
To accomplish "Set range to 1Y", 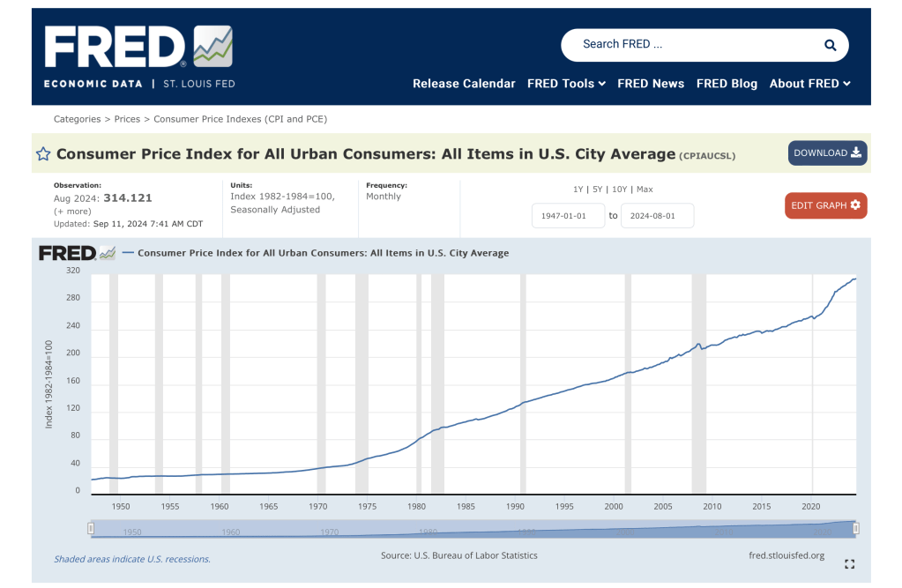I will pyautogui.click(x=578, y=190).
